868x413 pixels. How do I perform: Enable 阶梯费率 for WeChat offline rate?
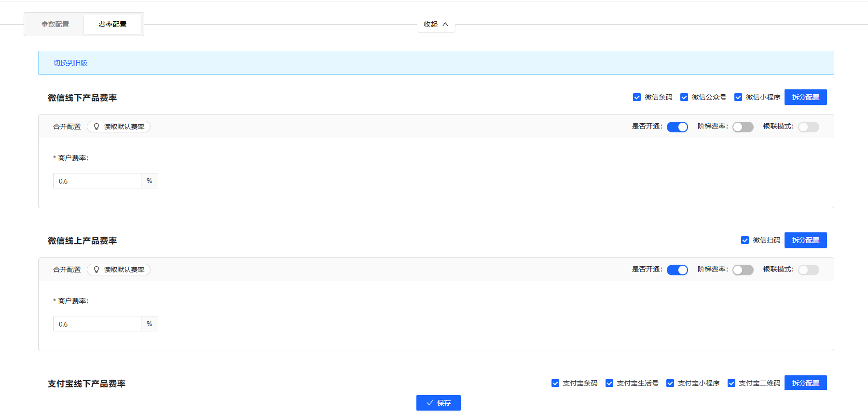tap(743, 127)
